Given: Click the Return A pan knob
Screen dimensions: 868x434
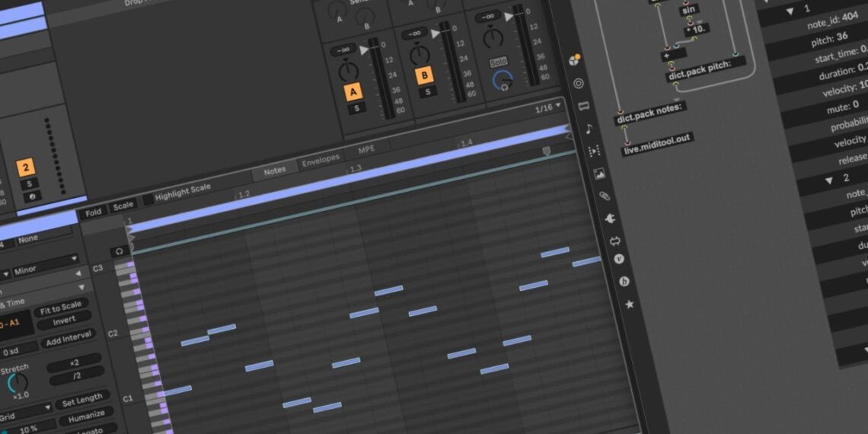Looking at the screenshot, I should [349, 70].
